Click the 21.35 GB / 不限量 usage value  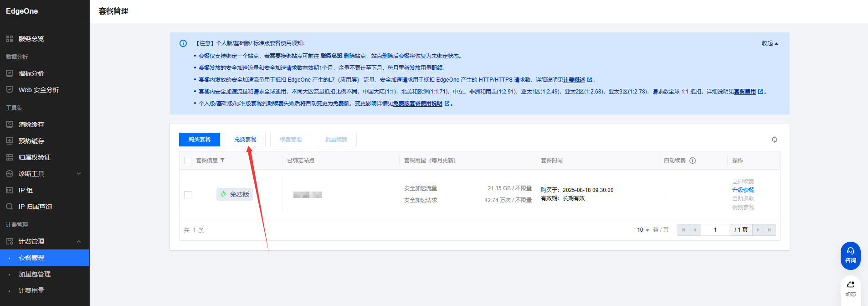[509, 188]
